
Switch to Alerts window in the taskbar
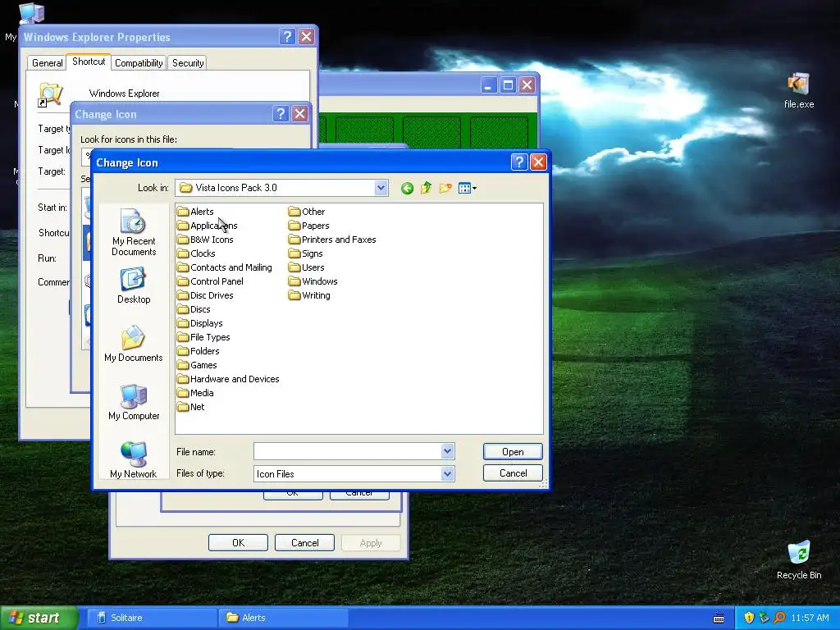283,618
